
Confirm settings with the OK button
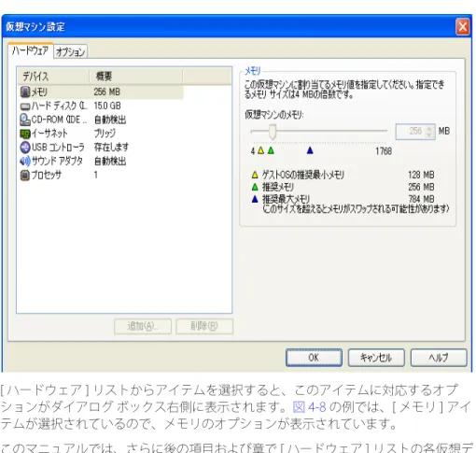[x=314, y=358]
